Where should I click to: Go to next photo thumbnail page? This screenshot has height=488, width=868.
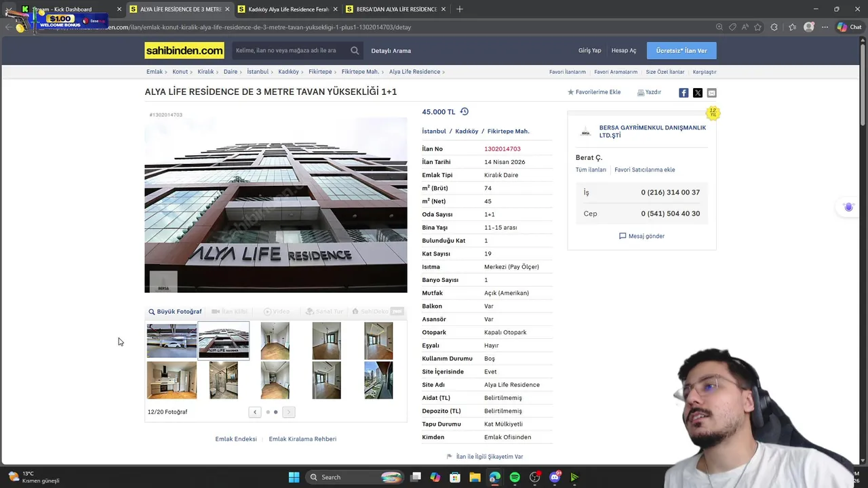pos(288,412)
